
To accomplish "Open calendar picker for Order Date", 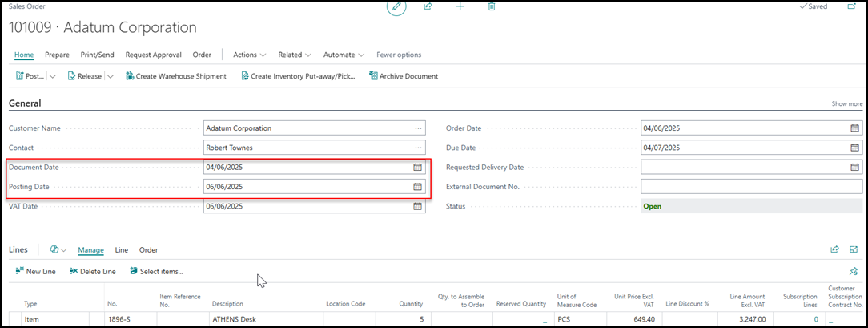I will 854,128.
